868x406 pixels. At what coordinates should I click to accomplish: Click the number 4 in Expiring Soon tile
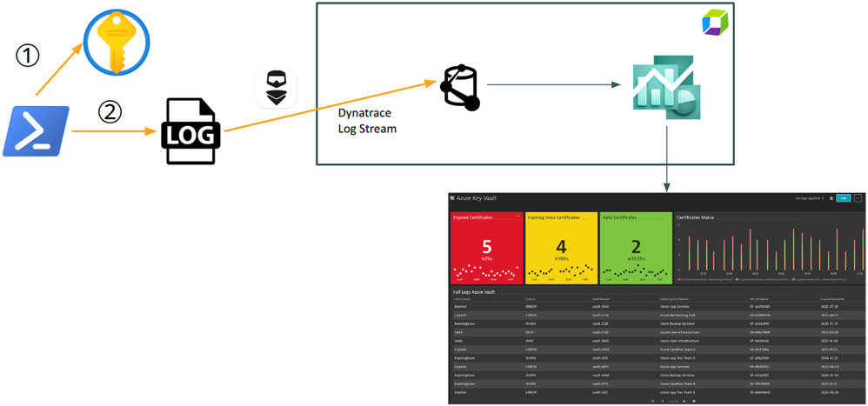click(x=561, y=247)
